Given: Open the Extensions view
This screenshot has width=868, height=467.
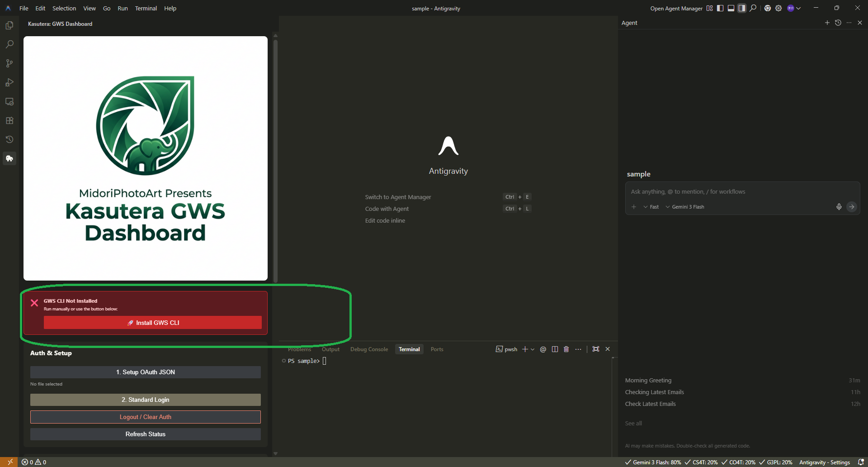Looking at the screenshot, I should [9, 120].
